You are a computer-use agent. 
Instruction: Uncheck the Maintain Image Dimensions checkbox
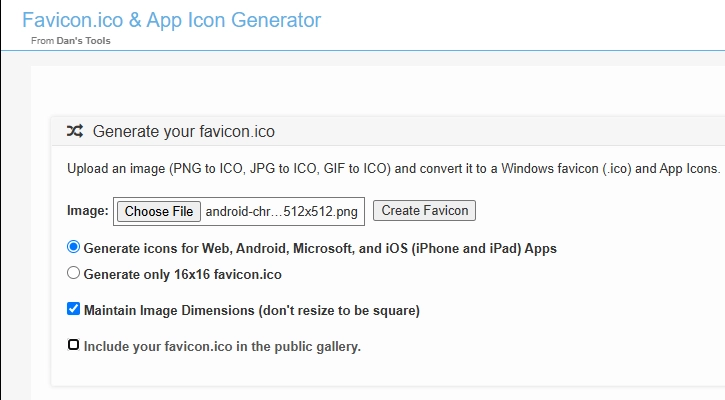74,308
